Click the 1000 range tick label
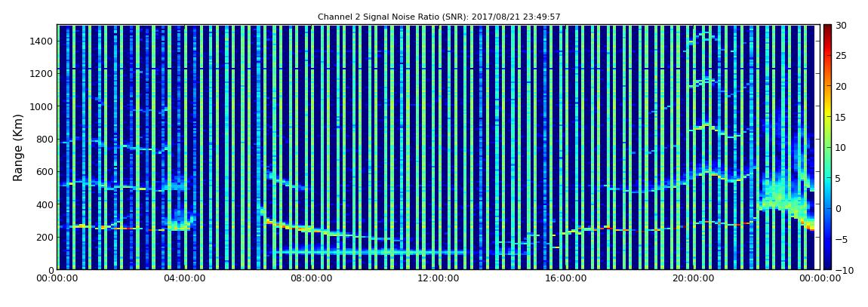 [x=42, y=106]
